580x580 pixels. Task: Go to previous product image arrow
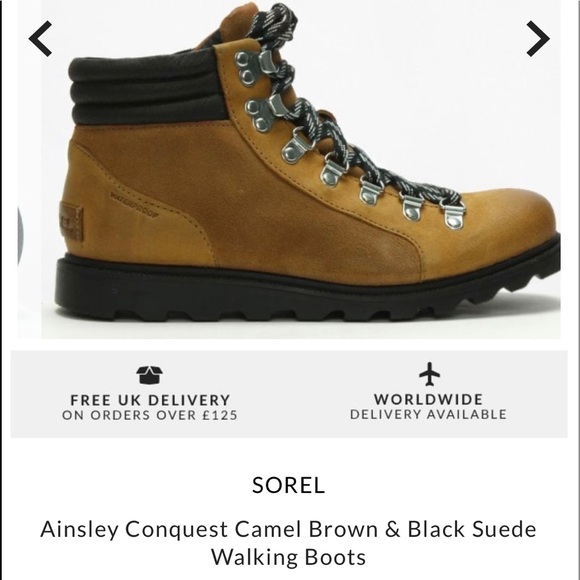[40, 38]
